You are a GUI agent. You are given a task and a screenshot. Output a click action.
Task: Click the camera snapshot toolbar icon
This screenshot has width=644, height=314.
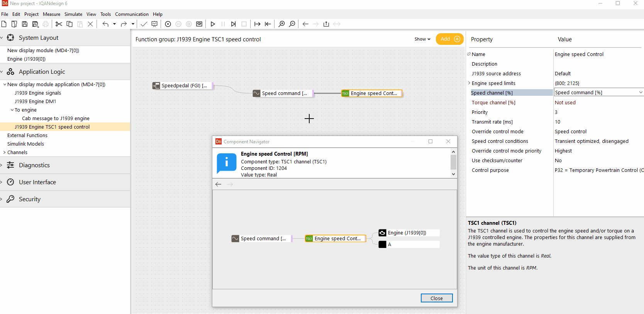click(x=199, y=24)
